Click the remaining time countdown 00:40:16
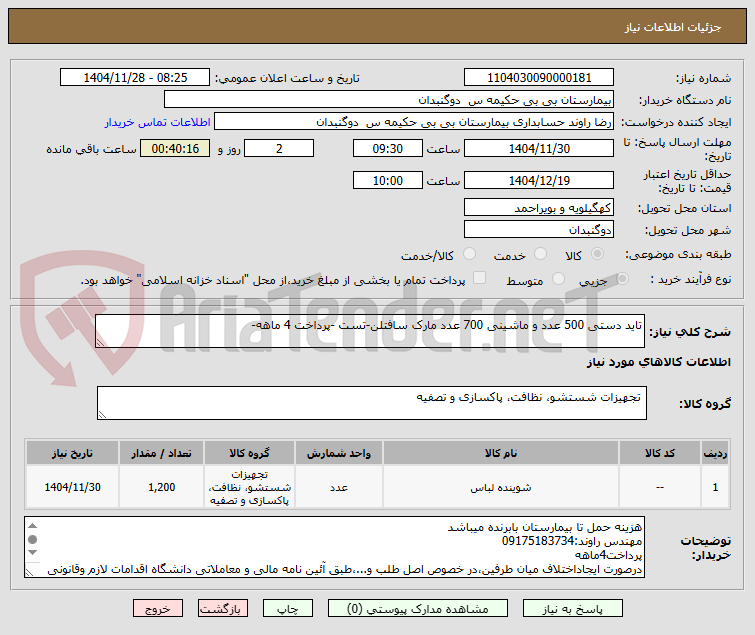The height and width of the screenshot is (635, 755). coord(175,148)
